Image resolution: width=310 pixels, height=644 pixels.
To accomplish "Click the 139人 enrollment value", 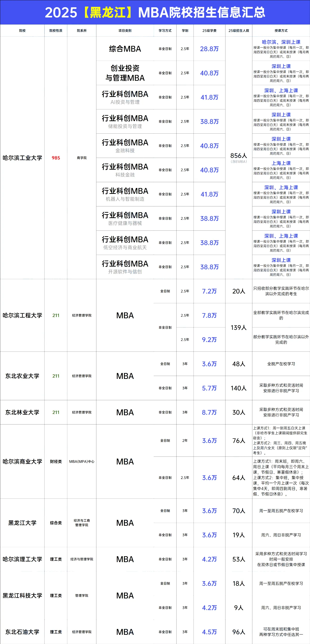I will pyautogui.click(x=239, y=327).
